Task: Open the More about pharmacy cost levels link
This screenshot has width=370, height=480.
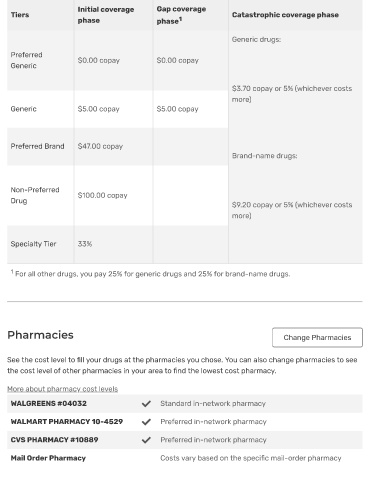Action: pos(63,389)
